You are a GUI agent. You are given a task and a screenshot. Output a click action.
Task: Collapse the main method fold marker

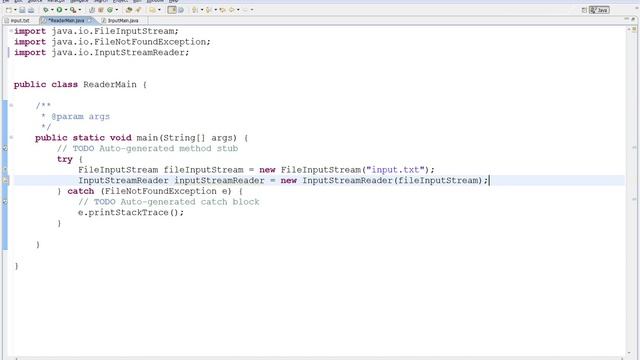coord(11,138)
